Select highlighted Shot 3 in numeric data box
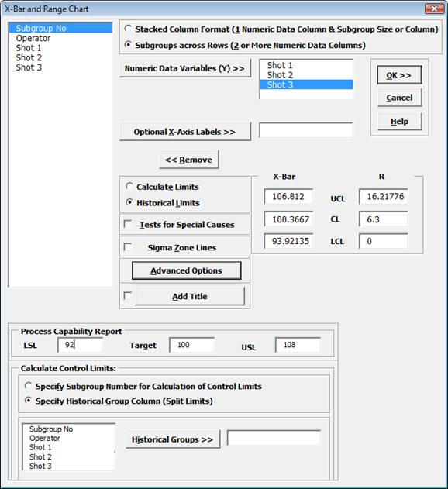 [x=306, y=84]
